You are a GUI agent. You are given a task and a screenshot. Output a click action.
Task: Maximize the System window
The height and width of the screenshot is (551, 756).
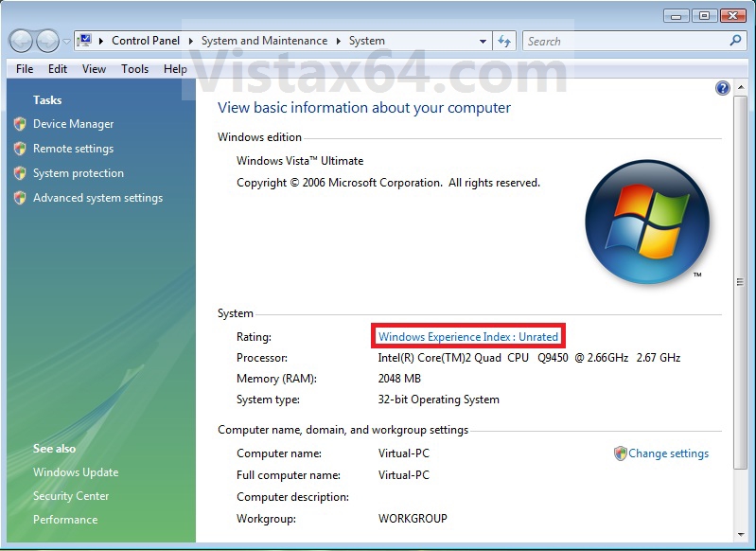click(704, 16)
